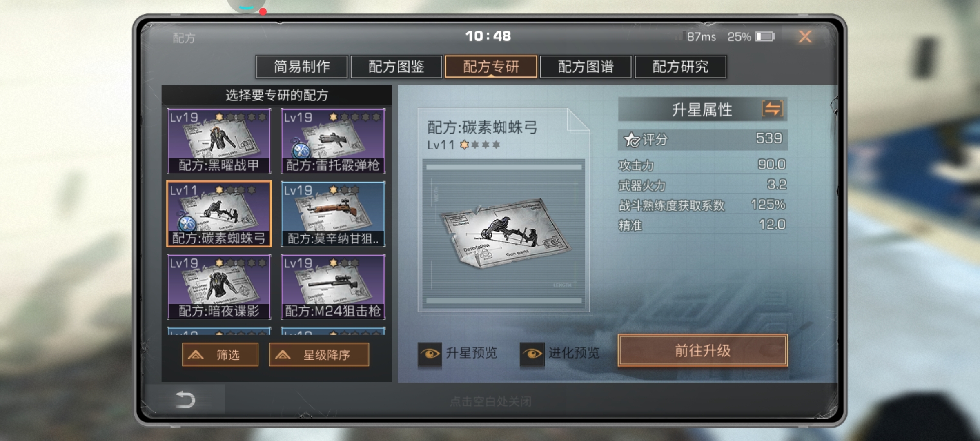
Task: Click the back arrow icon at bottom left
Action: coord(185,399)
